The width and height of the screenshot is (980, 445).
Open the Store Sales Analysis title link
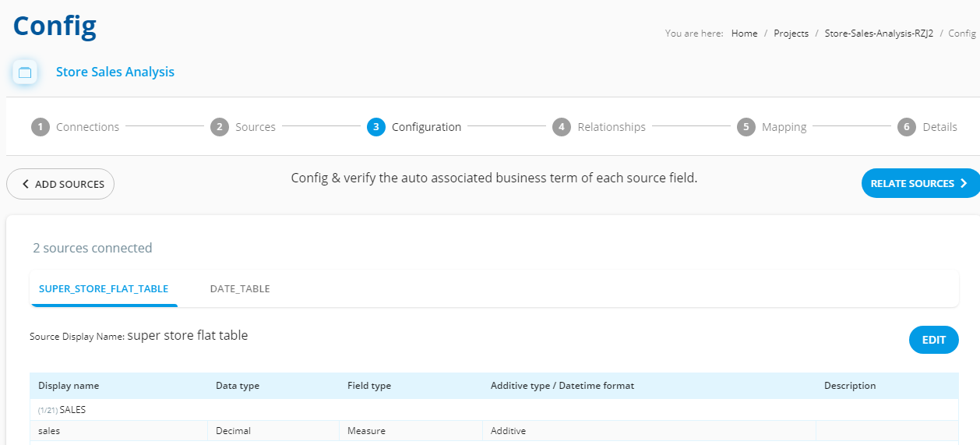pos(115,72)
